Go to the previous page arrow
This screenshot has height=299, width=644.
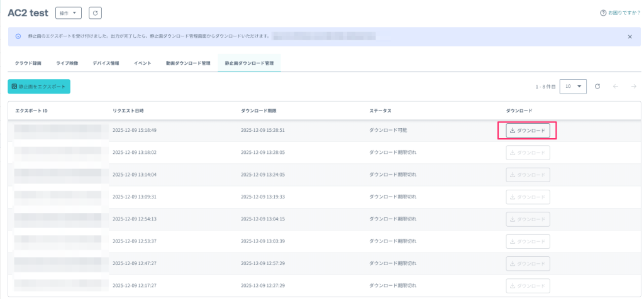(x=616, y=87)
